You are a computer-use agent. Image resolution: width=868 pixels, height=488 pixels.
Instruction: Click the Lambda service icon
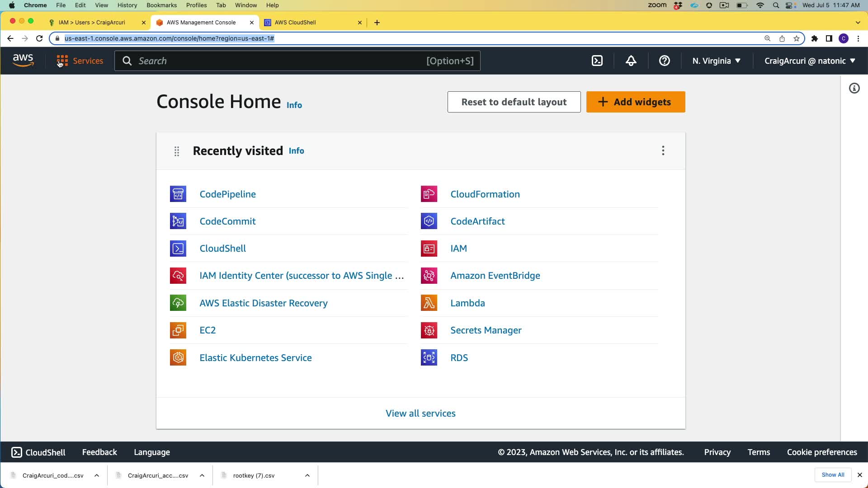coord(429,303)
